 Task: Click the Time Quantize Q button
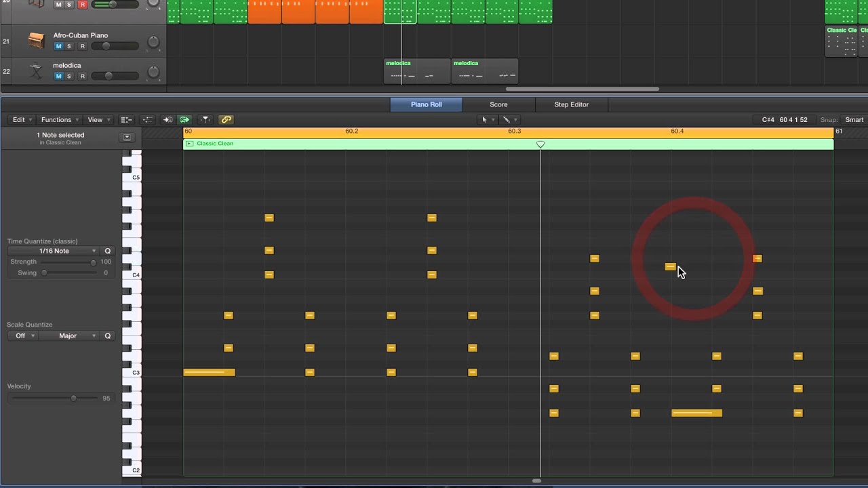107,251
